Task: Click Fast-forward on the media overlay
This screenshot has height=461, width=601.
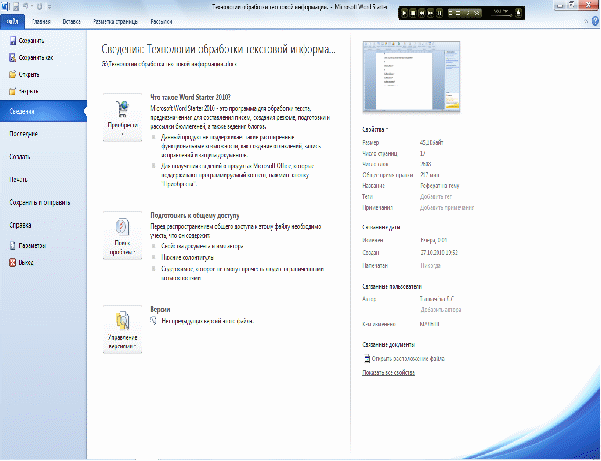Action: click(x=430, y=13)
